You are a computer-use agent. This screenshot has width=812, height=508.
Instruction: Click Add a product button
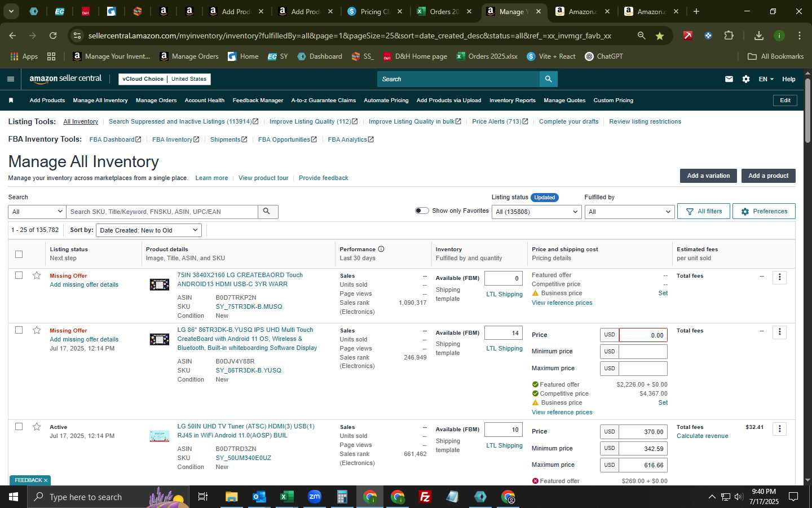coord(768,176)
